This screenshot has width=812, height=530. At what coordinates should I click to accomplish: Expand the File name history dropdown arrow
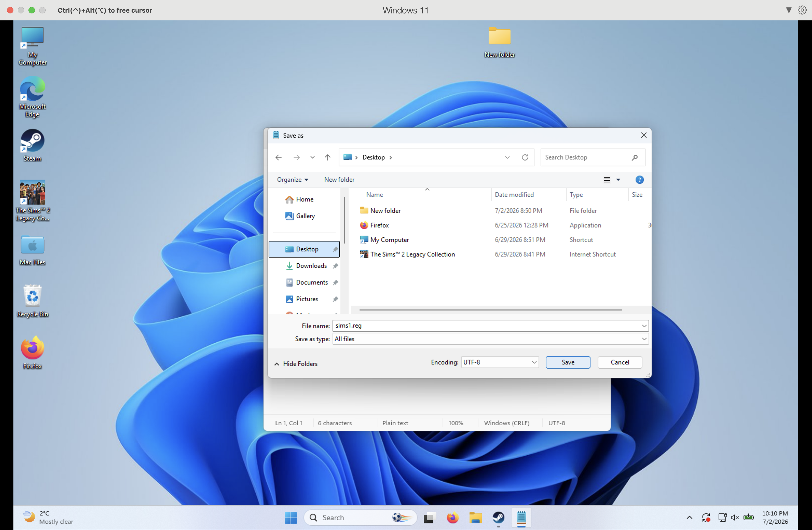click(644, 326)
